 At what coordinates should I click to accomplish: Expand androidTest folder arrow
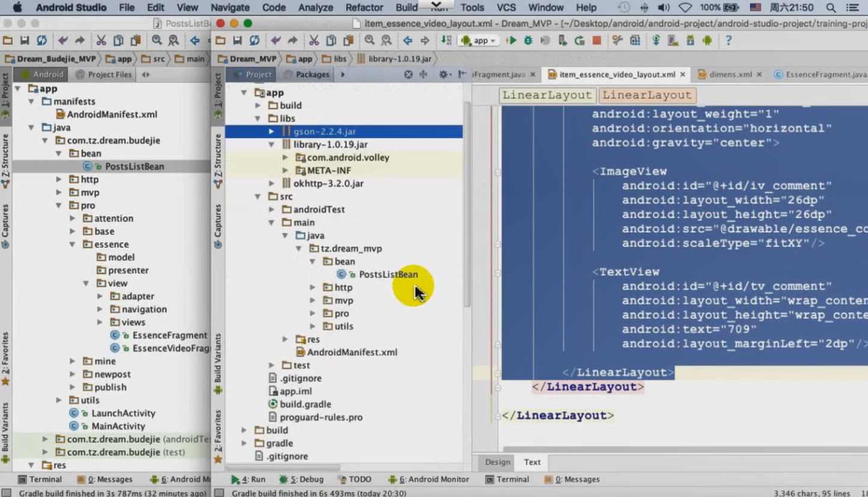272,210
